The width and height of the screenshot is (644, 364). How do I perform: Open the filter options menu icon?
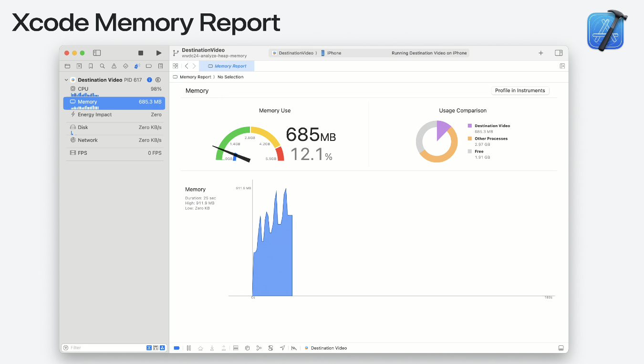coord(66,348)
